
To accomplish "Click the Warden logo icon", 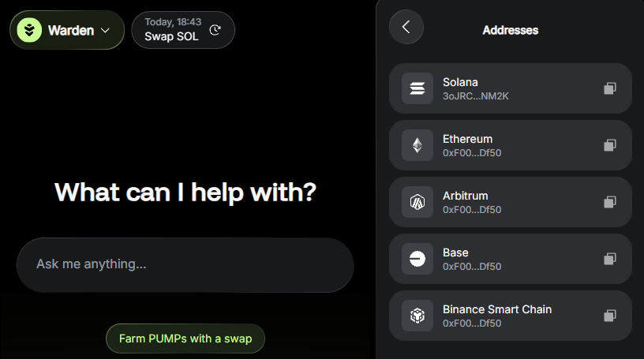I will (29, 31).
